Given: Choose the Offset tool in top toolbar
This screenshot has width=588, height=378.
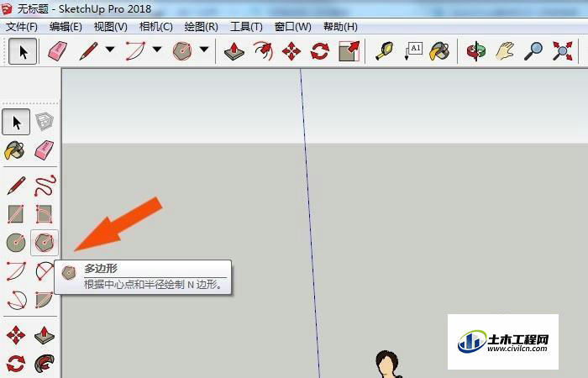Looking at the screenshot, I should point(262,51).
